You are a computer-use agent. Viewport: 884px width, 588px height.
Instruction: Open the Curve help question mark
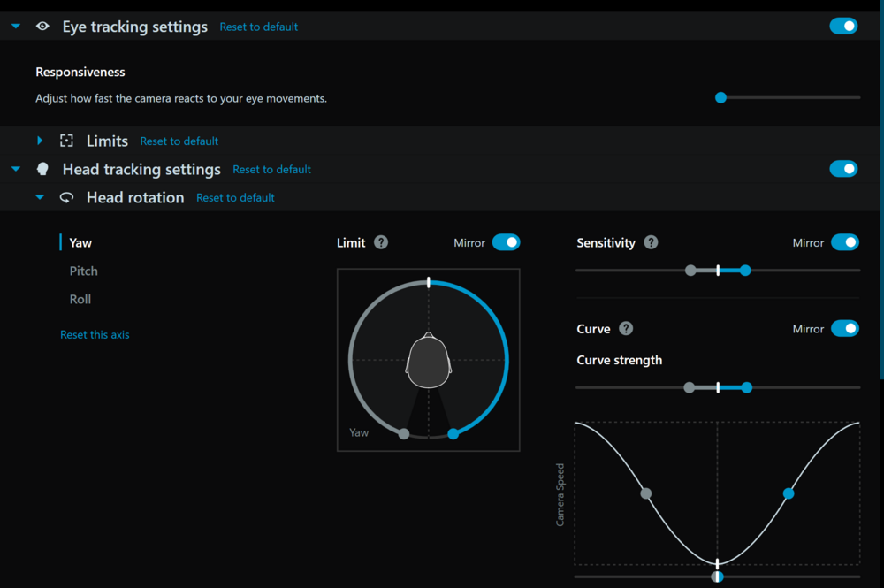coord(626,329)
